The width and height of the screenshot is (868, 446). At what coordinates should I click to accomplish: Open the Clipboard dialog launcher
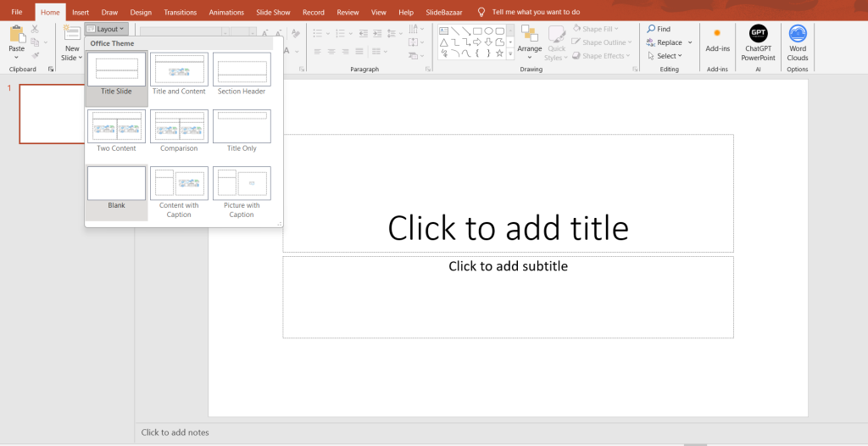(x=50, y=70)
